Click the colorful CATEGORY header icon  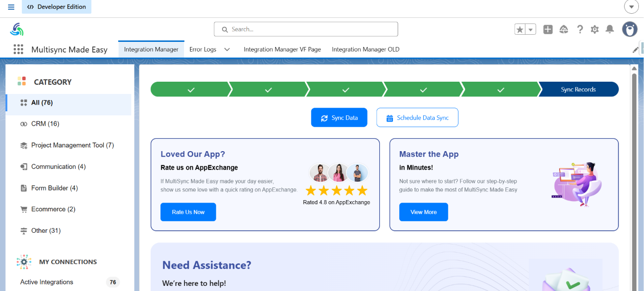[x=21, y=81]
